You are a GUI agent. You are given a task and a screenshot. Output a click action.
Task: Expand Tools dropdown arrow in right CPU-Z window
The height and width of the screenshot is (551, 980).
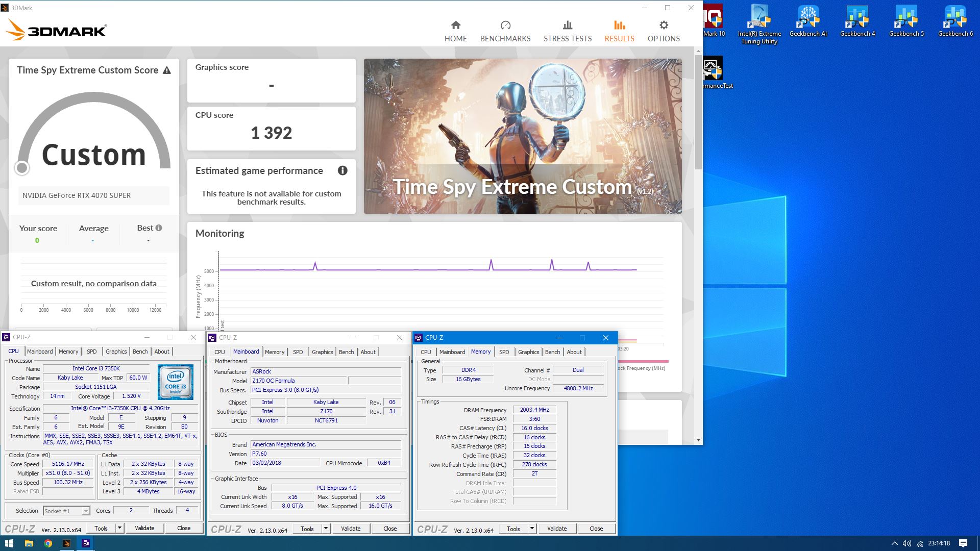click(532, 529)
